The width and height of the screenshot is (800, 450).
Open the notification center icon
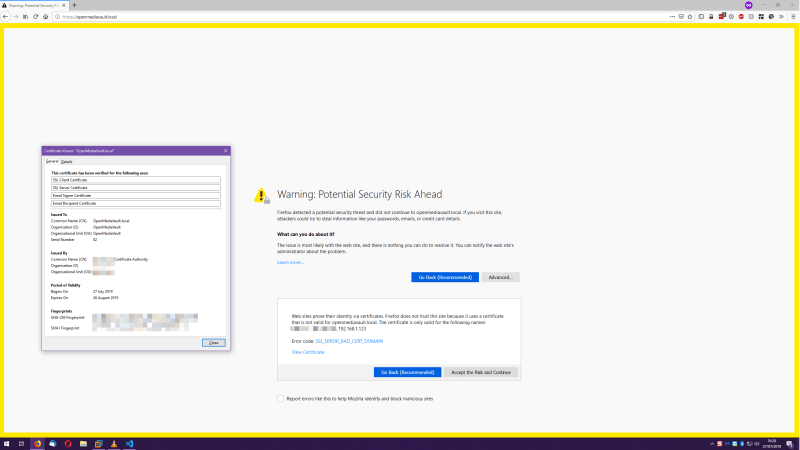pyautogui.click(x=790, y=444)
